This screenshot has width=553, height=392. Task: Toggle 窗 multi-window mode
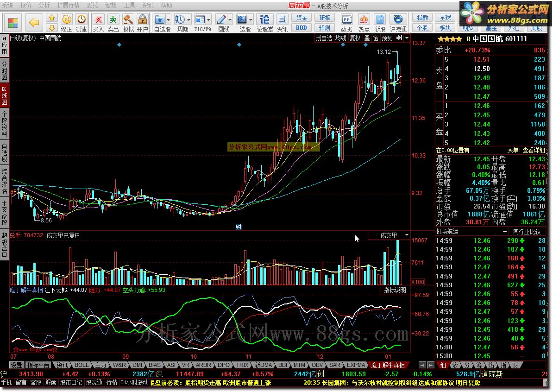(376, 38)
